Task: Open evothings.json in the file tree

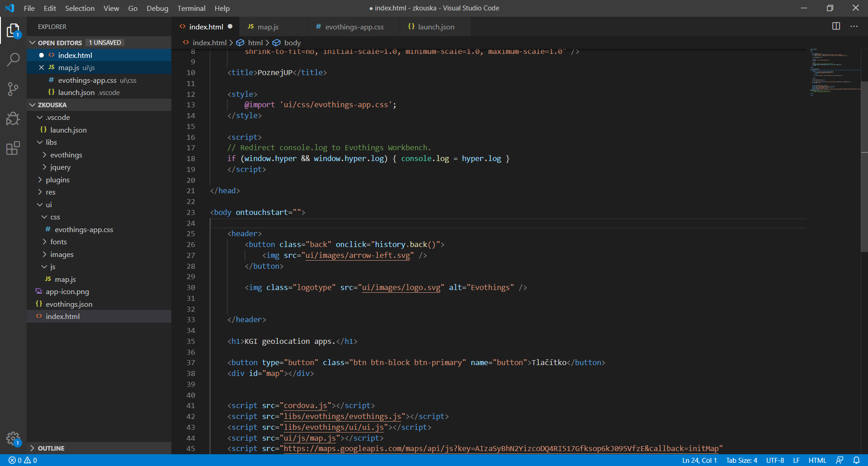Action: [99, 304]
